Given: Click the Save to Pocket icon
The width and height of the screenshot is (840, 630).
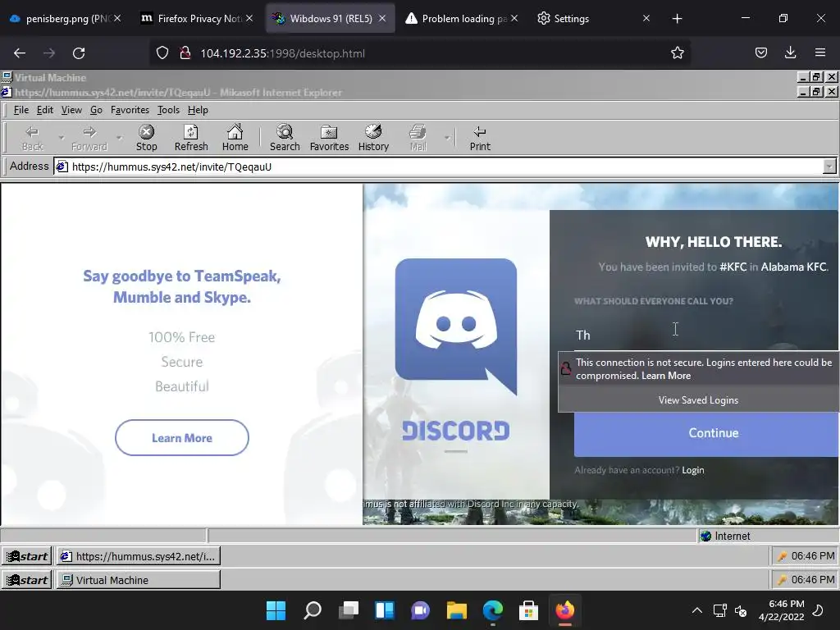Looking at the screenshot, I should [x=760, y=52].
